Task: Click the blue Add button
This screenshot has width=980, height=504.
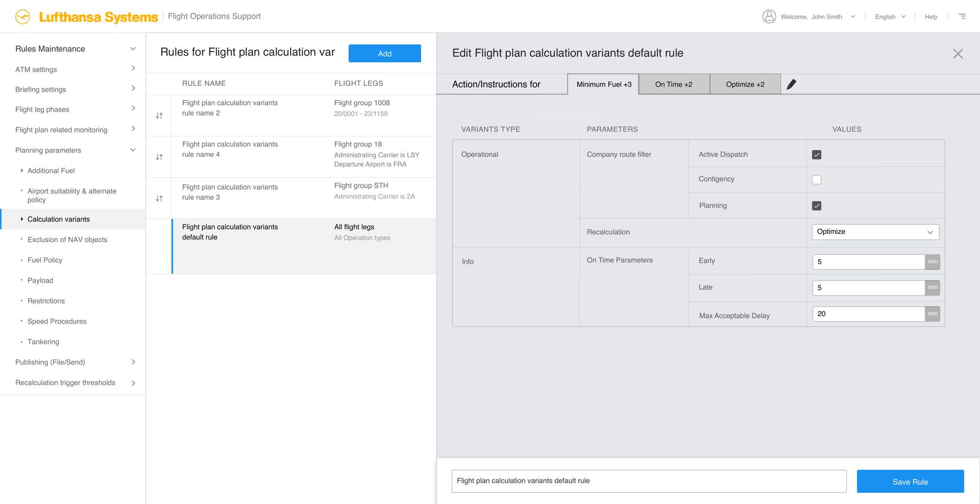Action: click(x=385, y=53)
